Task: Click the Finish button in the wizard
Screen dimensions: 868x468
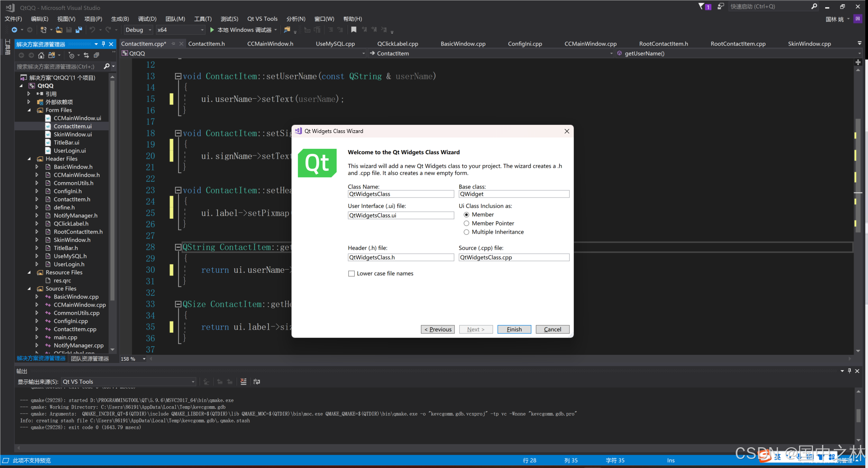Action: [x=514, y=329]
